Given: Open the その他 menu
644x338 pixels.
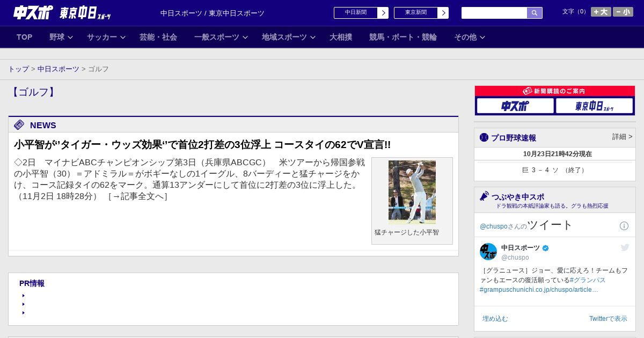Looking at the screenshot, I should [x=465, y=37].
